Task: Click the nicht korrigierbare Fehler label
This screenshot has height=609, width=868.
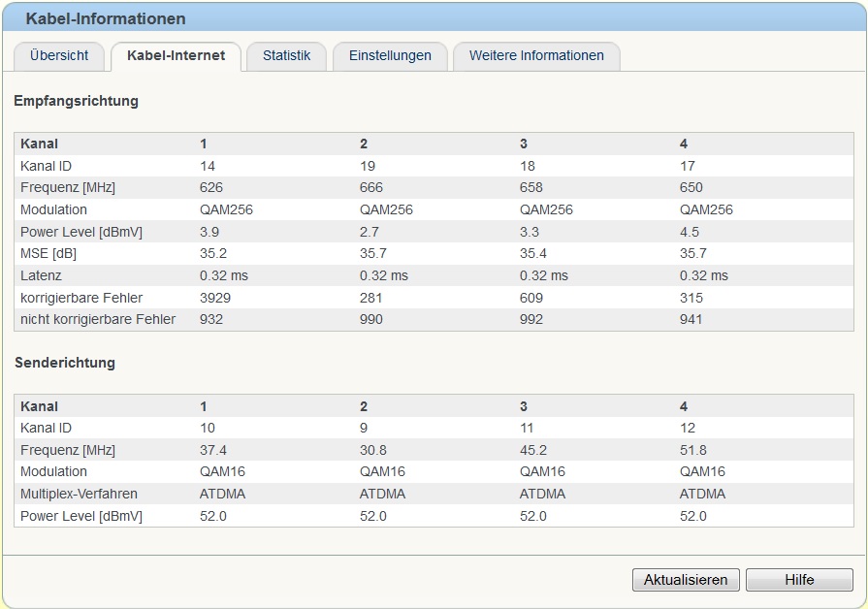Action: pyautogui.click(x=98, y=319)
